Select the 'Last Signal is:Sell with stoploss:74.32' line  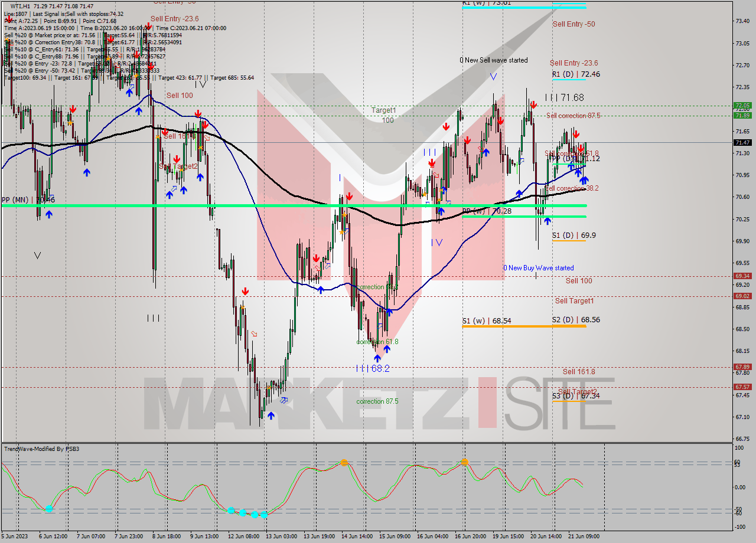78,14
